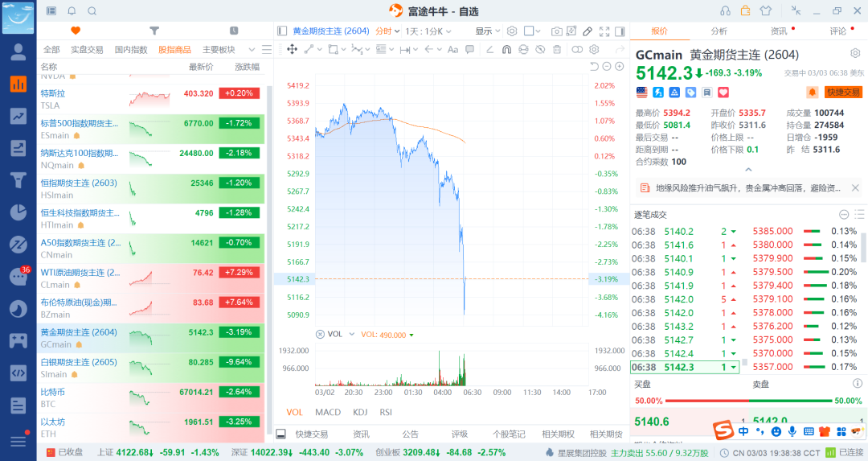Open the 显示 display dropdown

[x=488, y=31]
